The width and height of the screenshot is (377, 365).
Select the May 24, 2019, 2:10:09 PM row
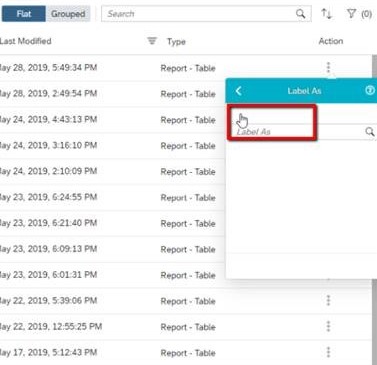point(113,172)
